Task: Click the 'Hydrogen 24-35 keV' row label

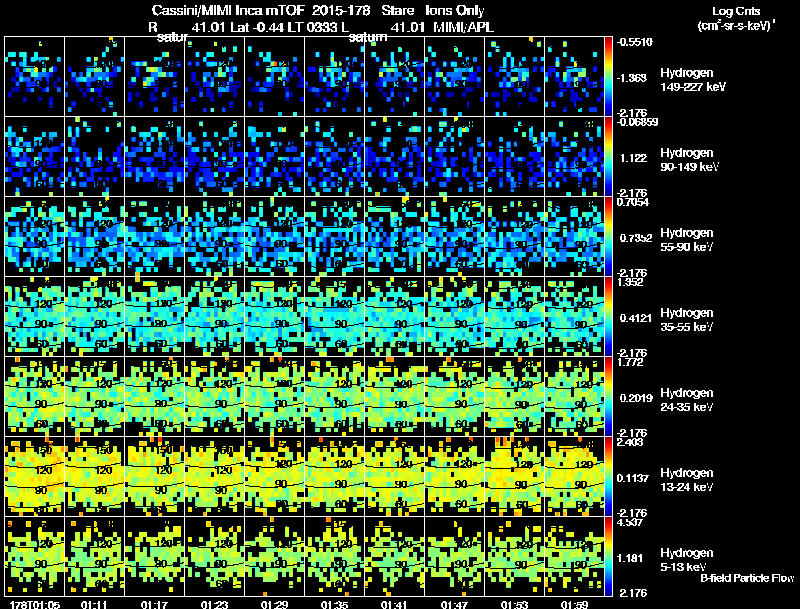Action: (x=687, y=400)
